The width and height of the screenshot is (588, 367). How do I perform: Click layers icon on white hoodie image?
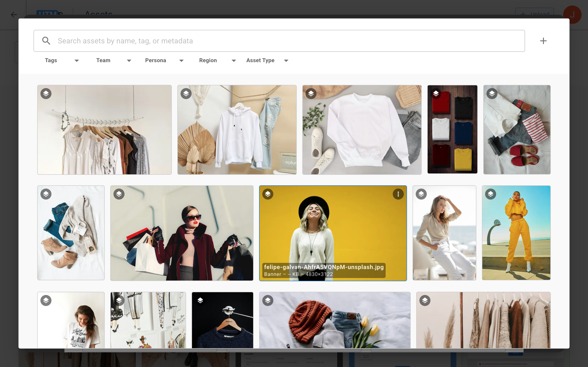186,94
